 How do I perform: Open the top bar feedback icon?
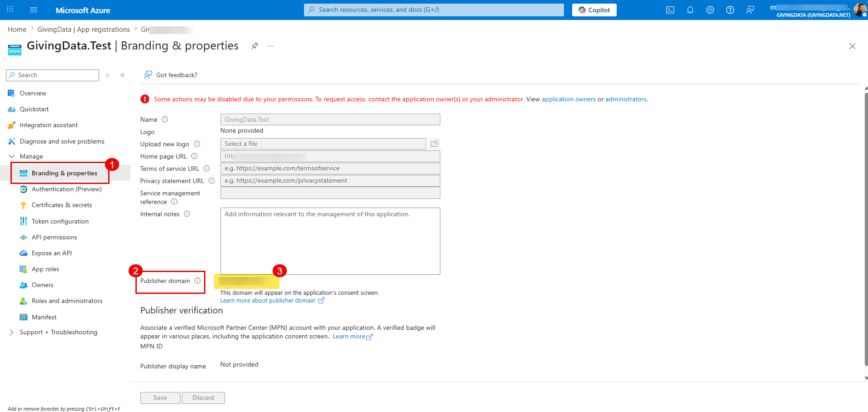coord(750,10)
